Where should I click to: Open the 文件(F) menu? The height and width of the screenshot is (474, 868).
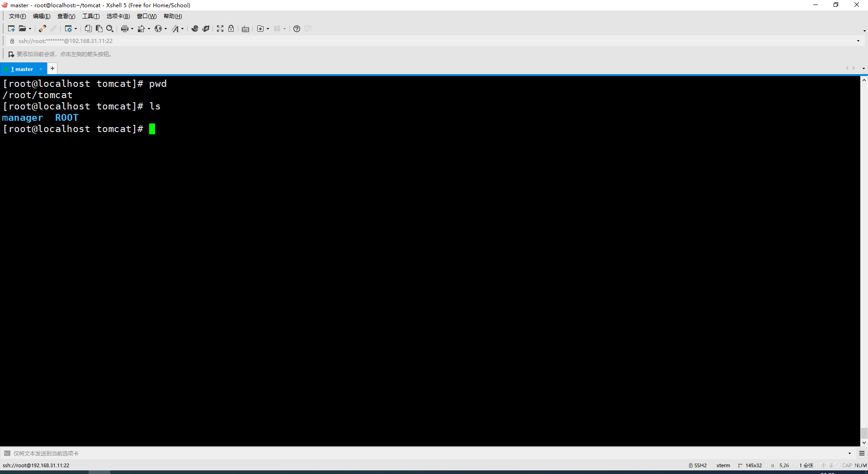[x=17, y=16]
